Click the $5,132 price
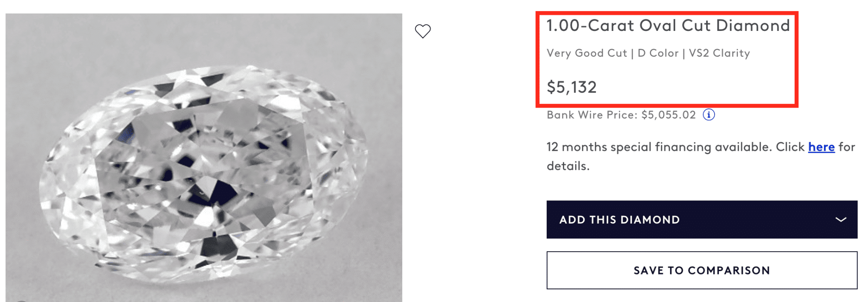868x302 pixels. click(571, 87)
